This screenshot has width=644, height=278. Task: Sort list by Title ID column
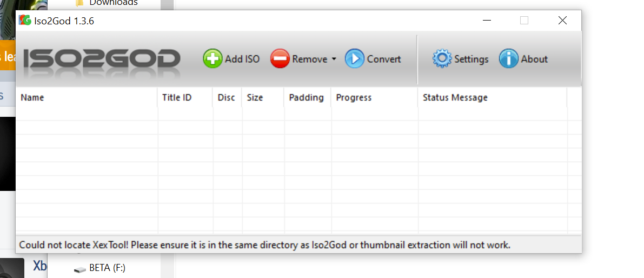[x=185, y=97]
